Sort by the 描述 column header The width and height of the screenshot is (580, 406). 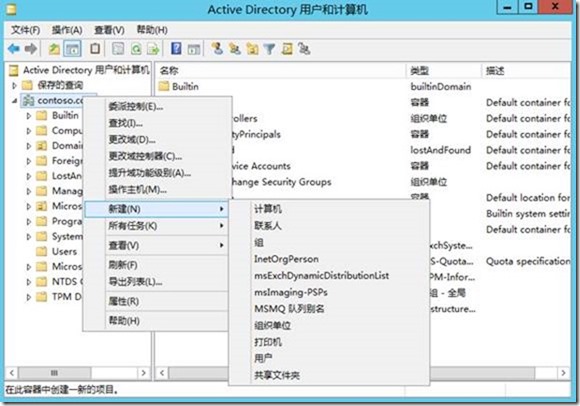point(527,70)
